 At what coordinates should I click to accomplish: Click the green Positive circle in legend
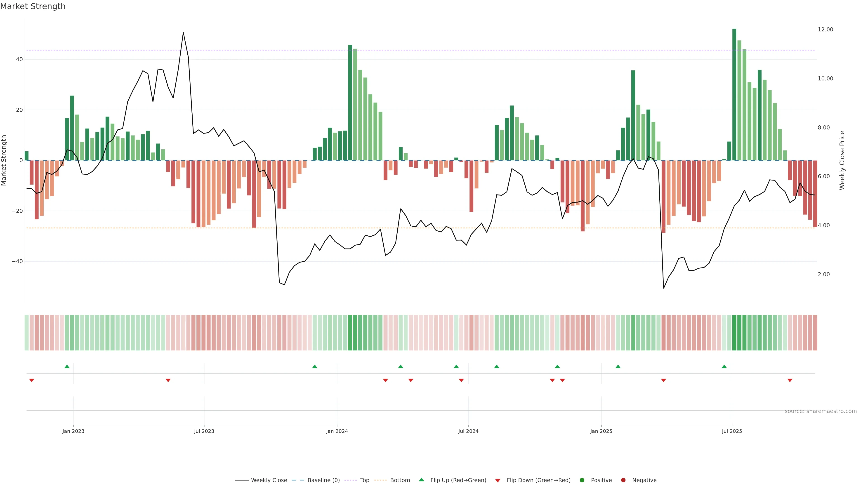[x=582, y=480]
